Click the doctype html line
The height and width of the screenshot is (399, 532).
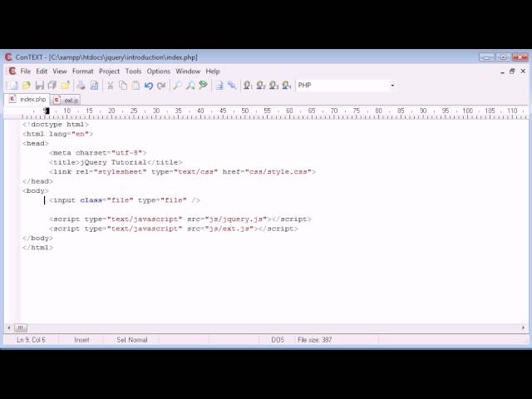click(x=56, y=125)
